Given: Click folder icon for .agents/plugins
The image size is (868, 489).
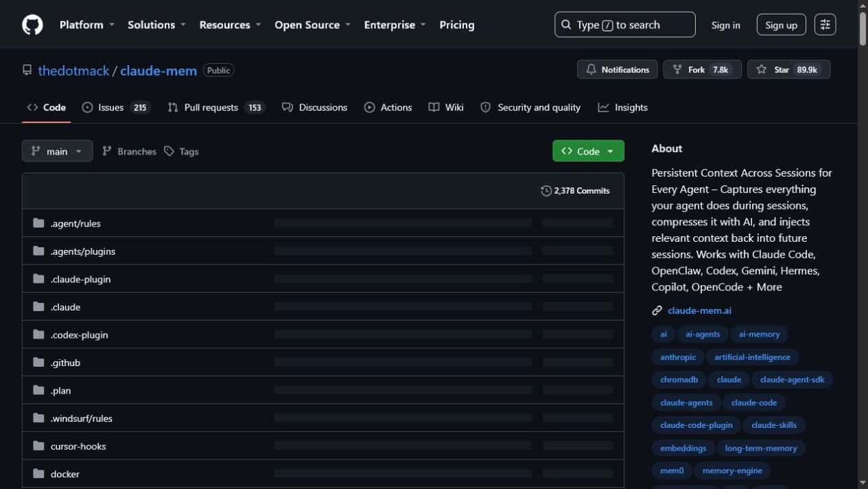Looking at the screenshot, I should pos(38,251).
